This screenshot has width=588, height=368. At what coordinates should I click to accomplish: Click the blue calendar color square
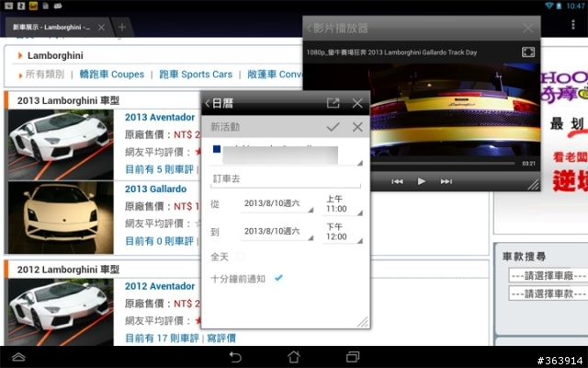(217, 149)
